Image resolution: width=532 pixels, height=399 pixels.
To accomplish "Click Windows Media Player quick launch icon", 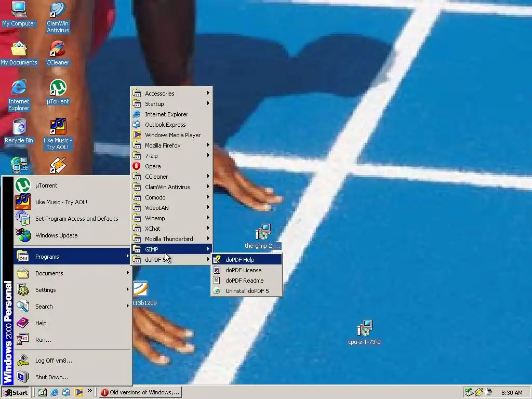I will pyautogui.click(x=79, y=393).
